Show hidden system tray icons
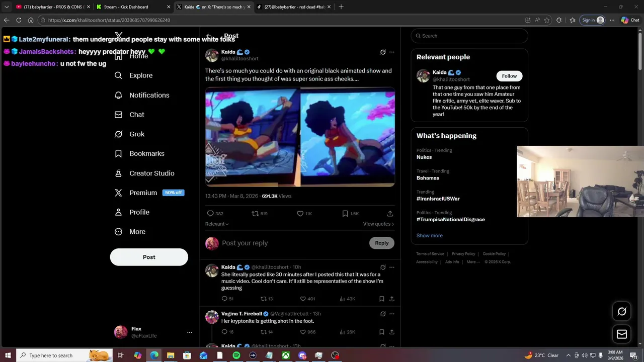This screenshot has width=644, height=362. (567, 355)
